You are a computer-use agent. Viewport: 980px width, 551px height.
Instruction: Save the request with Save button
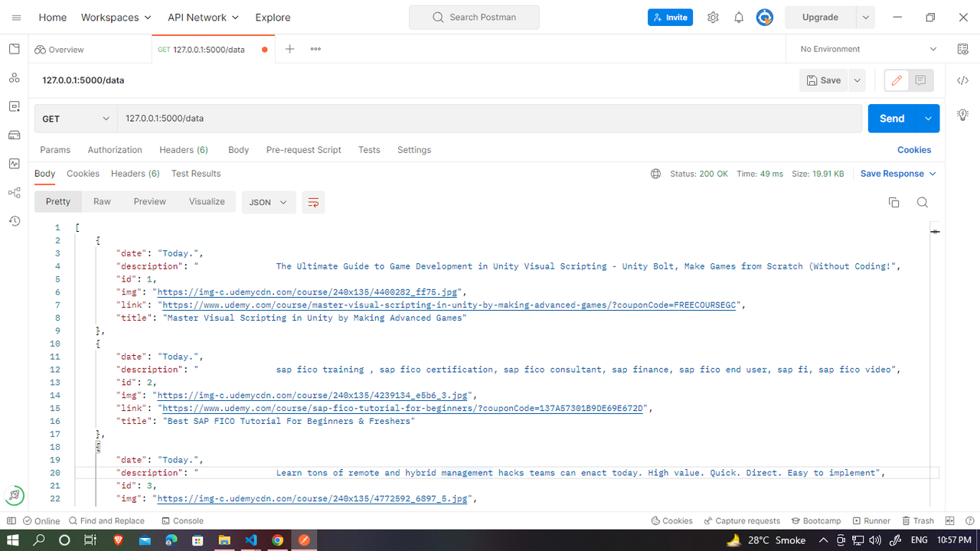pos(824,80)
